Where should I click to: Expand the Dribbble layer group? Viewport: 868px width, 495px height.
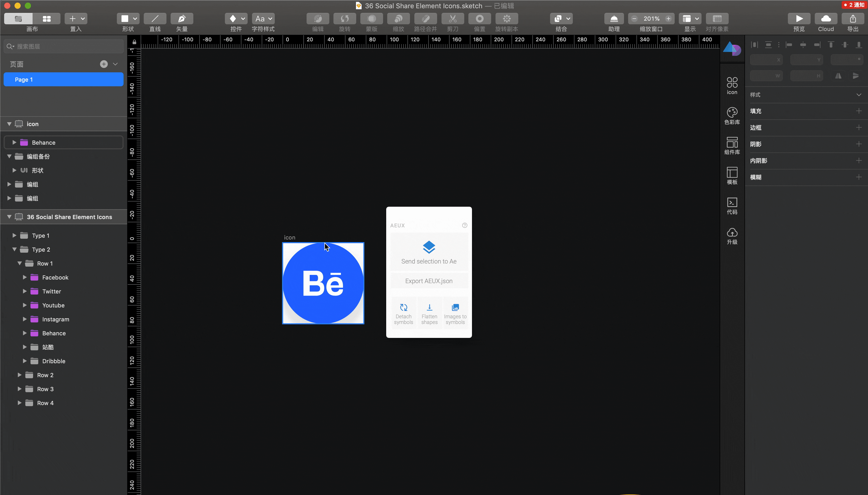(25, 361)
